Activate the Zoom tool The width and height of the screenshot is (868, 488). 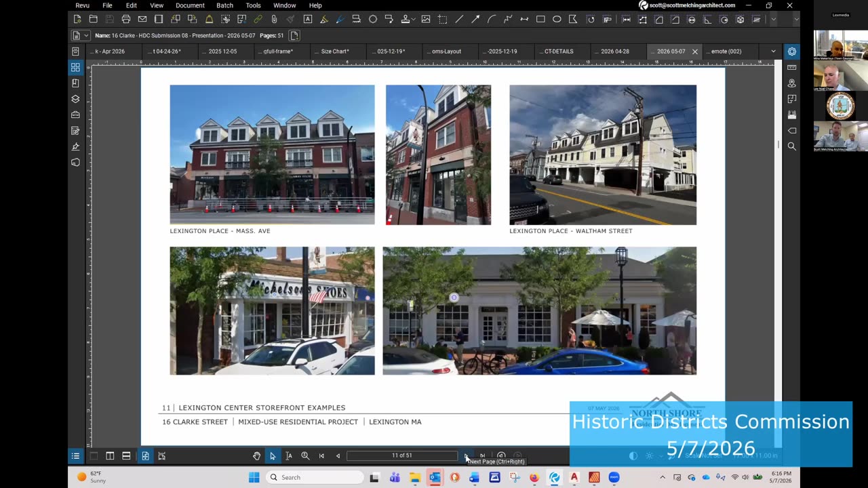(x=305, y=456)
